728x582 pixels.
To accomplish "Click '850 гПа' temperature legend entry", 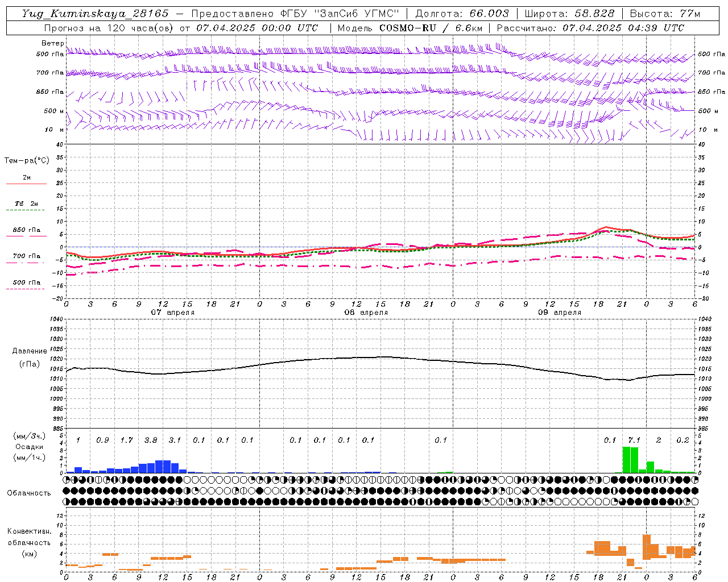I will (26, 230).
